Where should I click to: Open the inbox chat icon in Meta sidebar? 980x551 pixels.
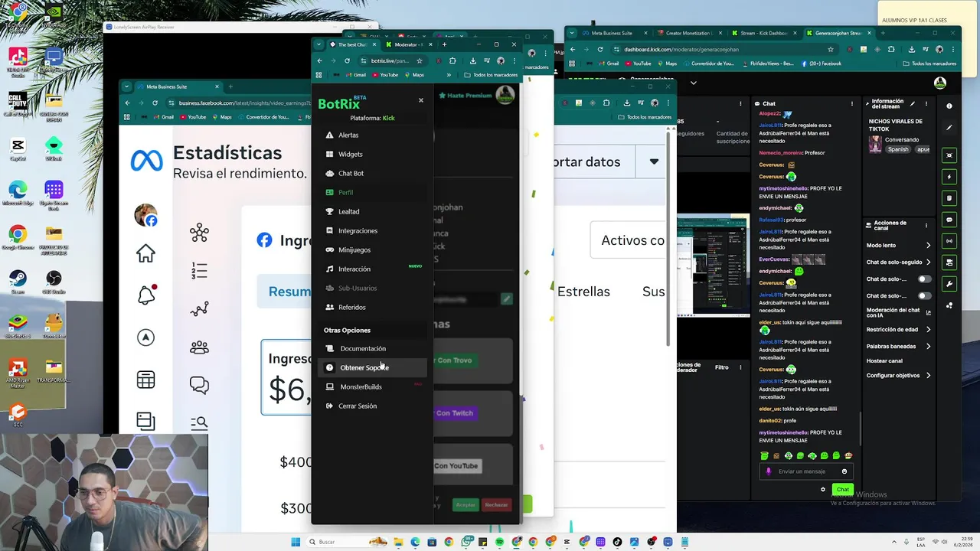tap(199, 386)
